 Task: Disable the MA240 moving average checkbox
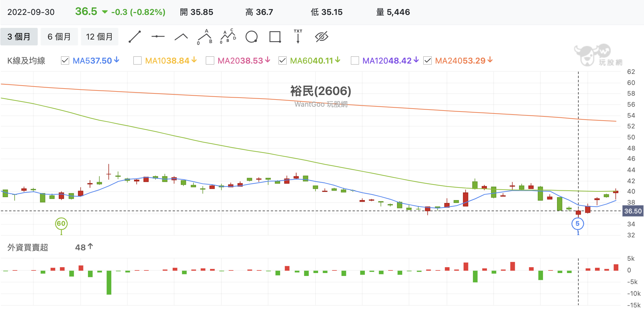click(x=428, y=60)
